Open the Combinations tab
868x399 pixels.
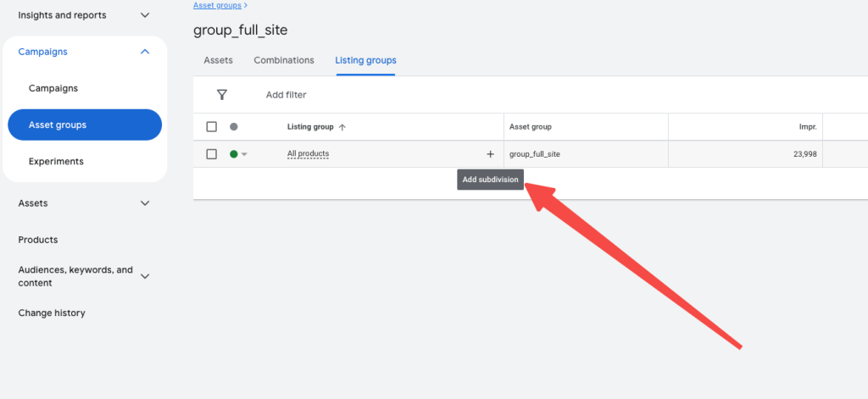tap(284, 60)
